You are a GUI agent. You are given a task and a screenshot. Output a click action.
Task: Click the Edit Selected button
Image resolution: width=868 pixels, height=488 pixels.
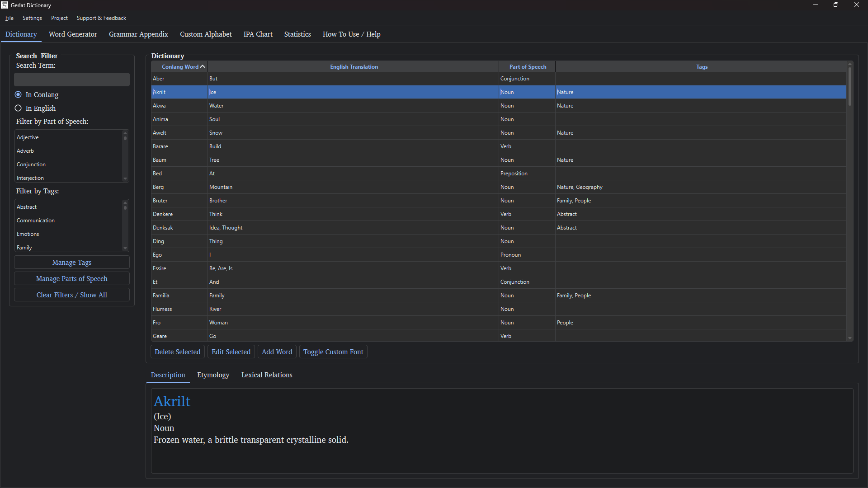[x=231, y=352]
